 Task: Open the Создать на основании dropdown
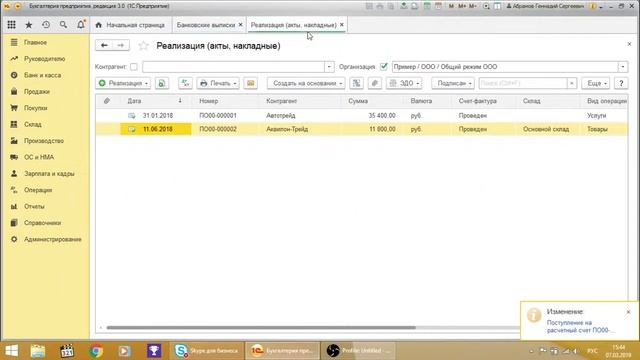tap(306, 83)
